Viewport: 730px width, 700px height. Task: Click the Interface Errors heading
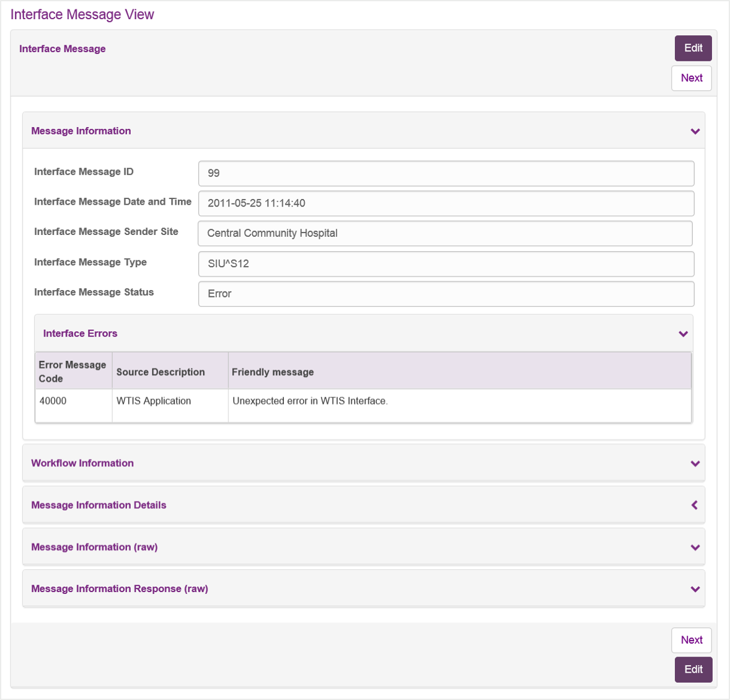click(80, 334)
